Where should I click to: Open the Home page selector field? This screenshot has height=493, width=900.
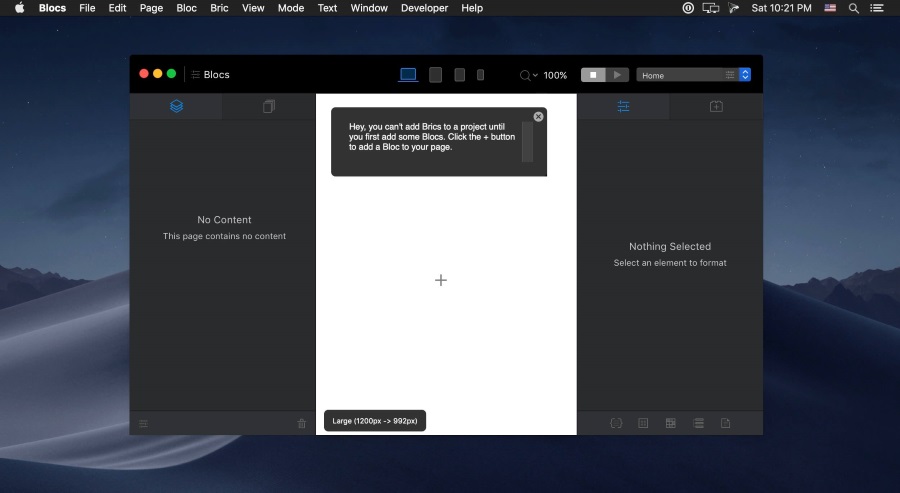click(x=693, y=75)
